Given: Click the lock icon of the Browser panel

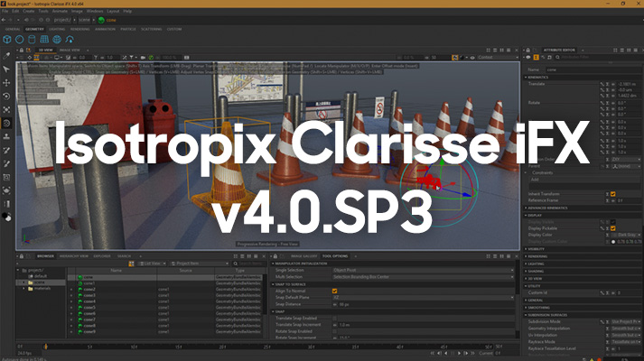Looking at the screenshot, I should [22, 256].
